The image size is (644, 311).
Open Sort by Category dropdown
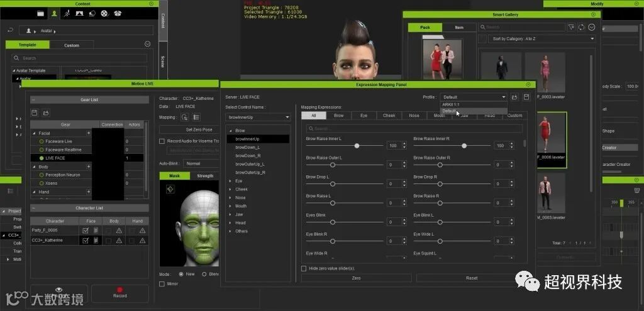(x=541, y=38)
